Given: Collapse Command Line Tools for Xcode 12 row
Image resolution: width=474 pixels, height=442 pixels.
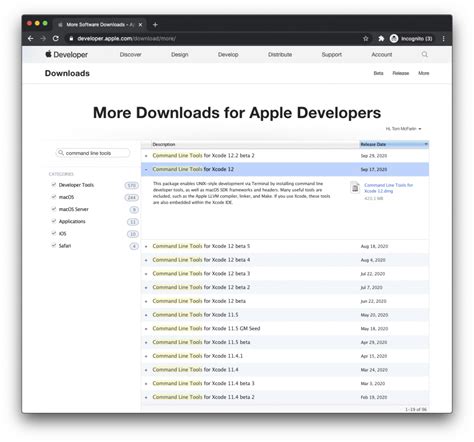Looking at the screenshot, I should [146, 169].
